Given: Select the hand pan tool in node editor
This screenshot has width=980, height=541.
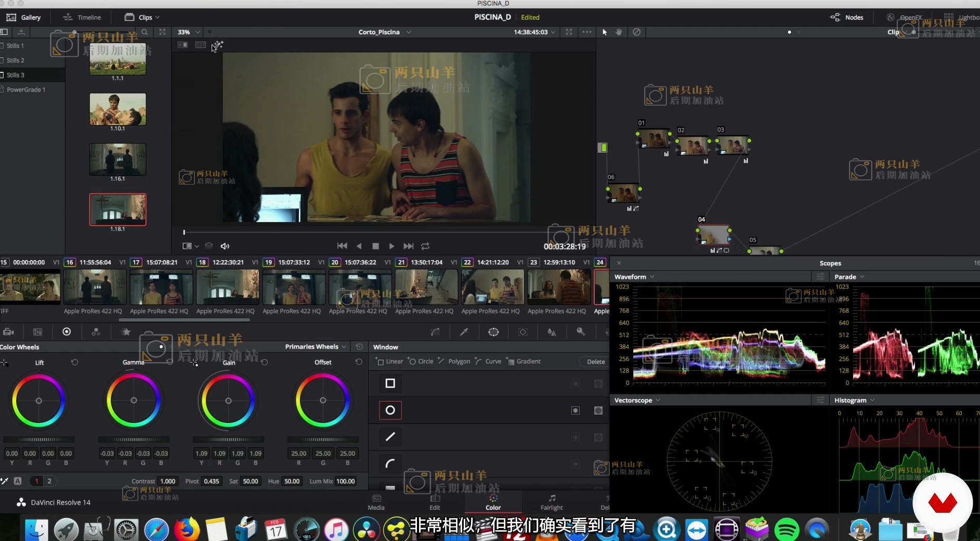Looking at the screenshot, I should (619, 32).
